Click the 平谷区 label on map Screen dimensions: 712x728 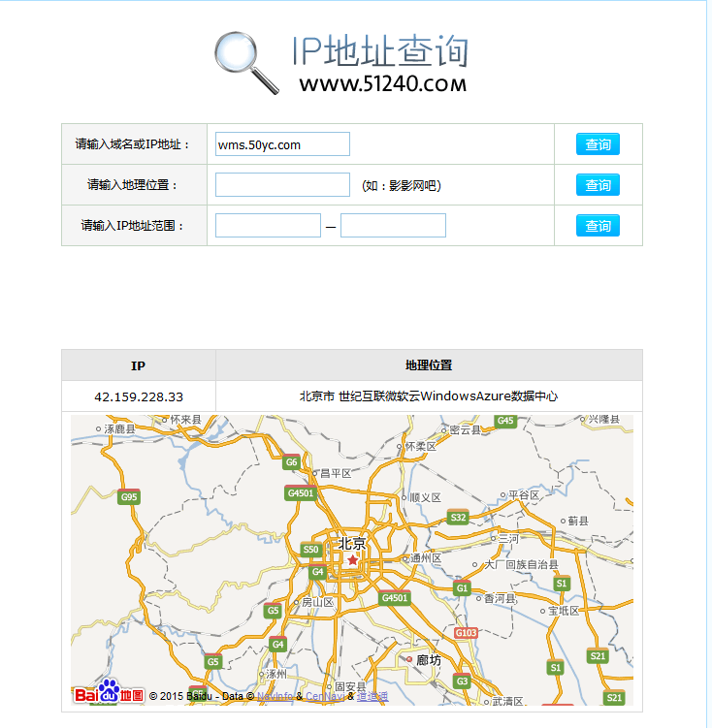524,495
